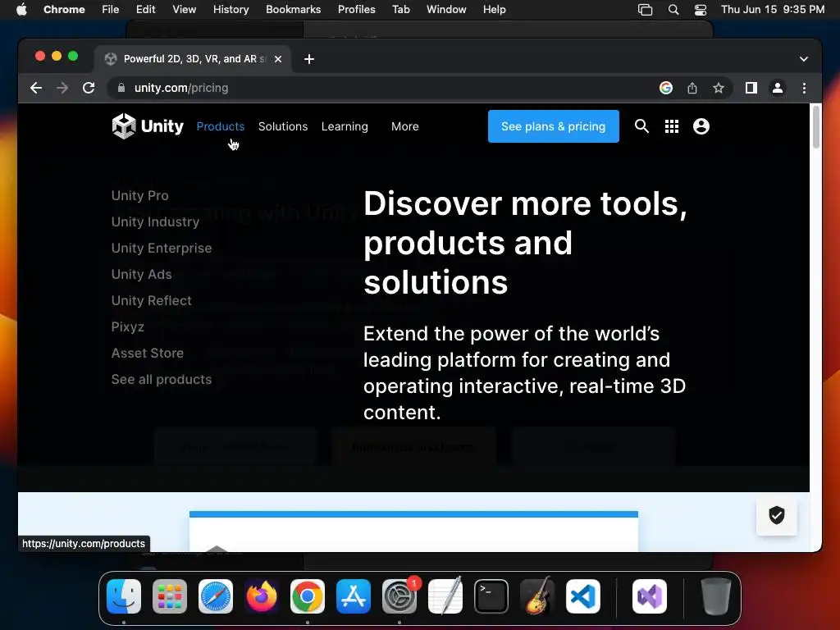Image resolution: width=840 pixels, height=630 pixels.
Task: Open the App Store from the dock
Action: (354, 596)
